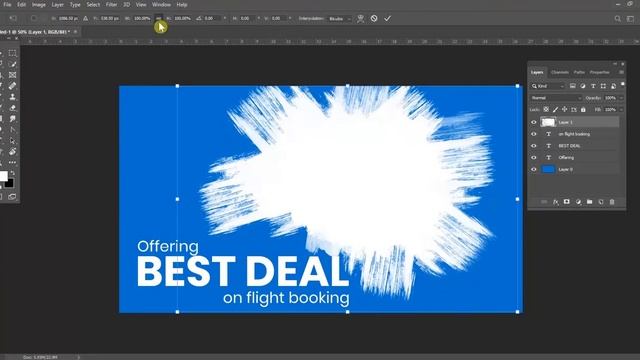The image size is (640, 360).
Task: Select the Magic Wand selection tool
Action: pos(13,64)
